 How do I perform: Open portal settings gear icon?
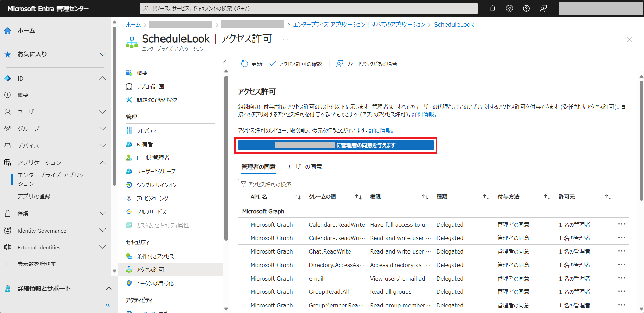(510, 8)
